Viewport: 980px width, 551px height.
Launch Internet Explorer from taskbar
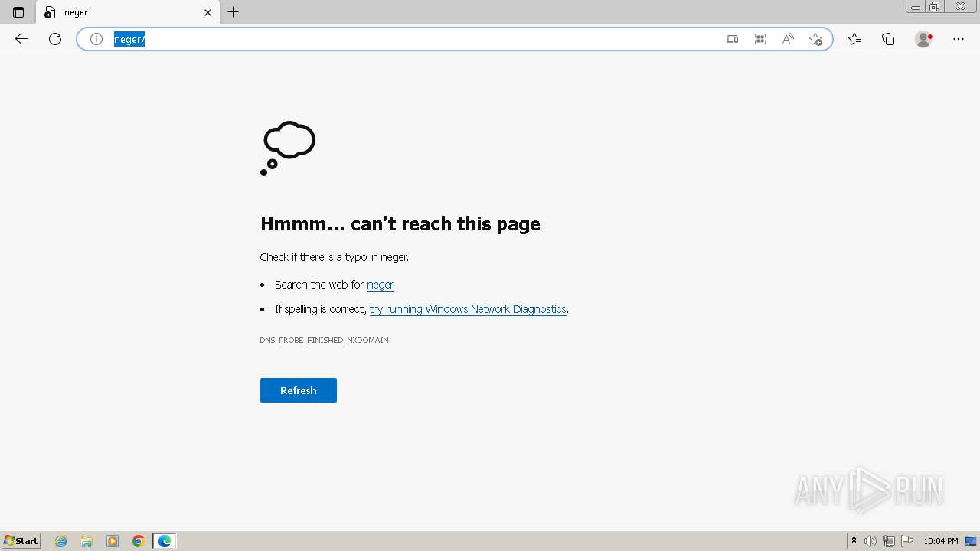pos(61,541)
